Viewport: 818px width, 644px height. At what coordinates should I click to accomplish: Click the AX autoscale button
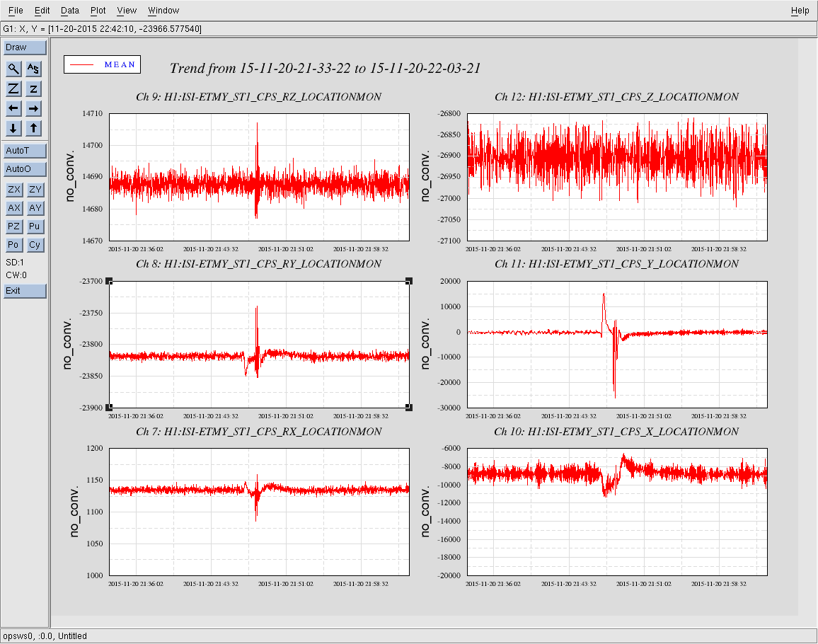pos(14,208)
